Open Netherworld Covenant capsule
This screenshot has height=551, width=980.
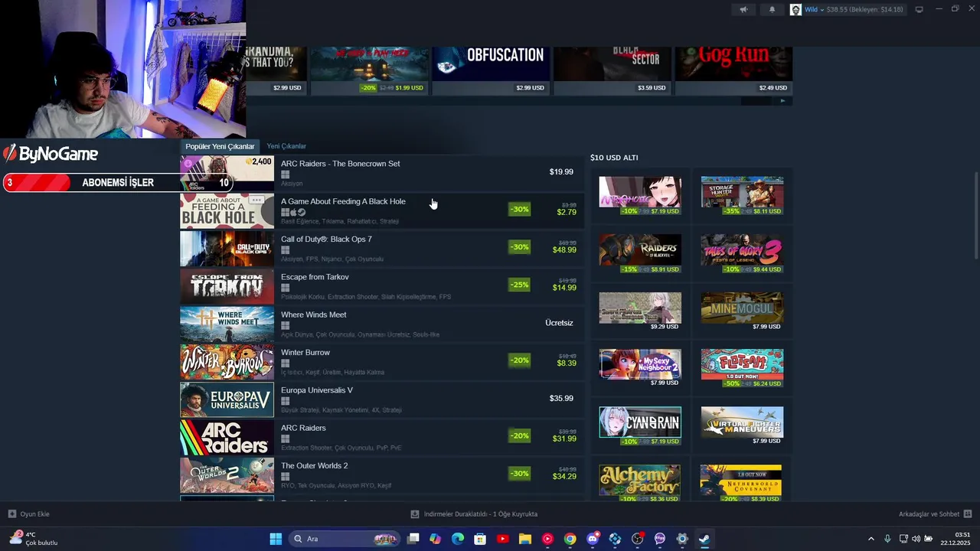point(742,484)
